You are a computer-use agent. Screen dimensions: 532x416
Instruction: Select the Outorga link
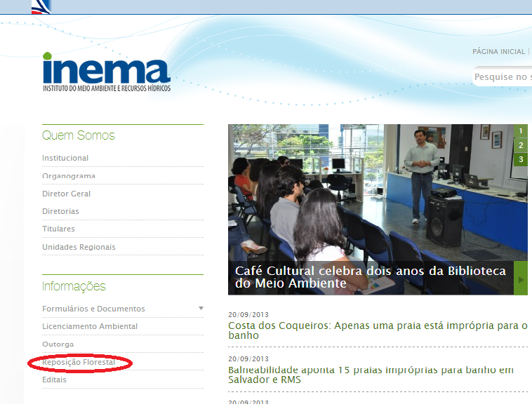[x=58, y=344]
